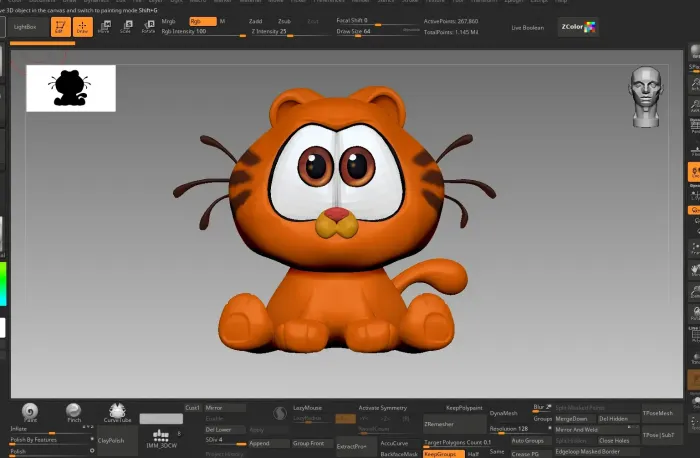Toggle AccuCurve option
The width and height of the screenshot is (700, 458).
[394, 443]
